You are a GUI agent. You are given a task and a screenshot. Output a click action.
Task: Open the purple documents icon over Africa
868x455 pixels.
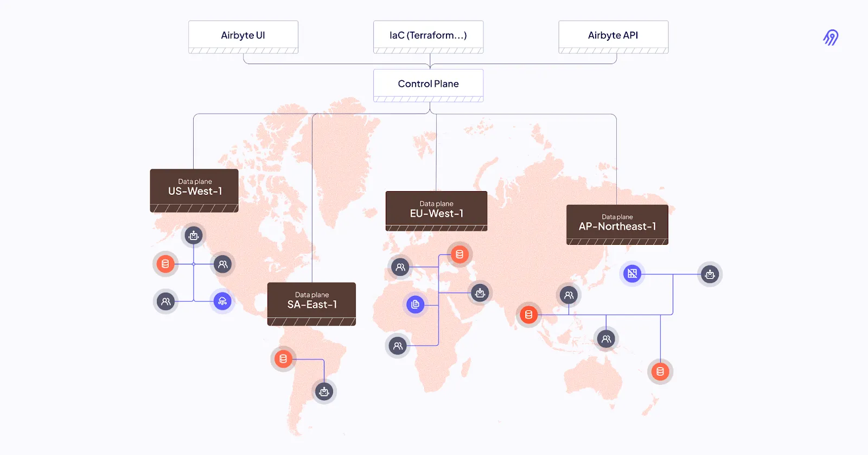click(416, 304)
